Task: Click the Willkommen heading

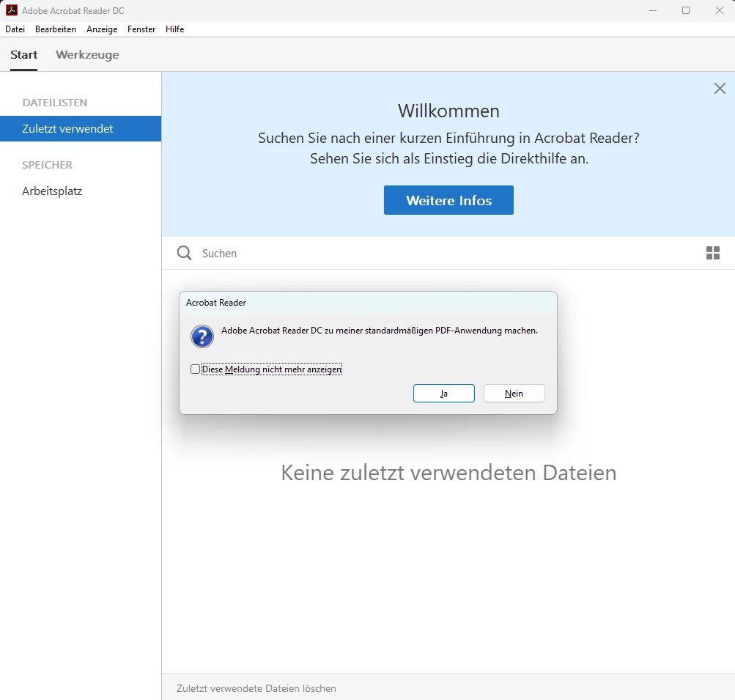Action: [448, 111]
